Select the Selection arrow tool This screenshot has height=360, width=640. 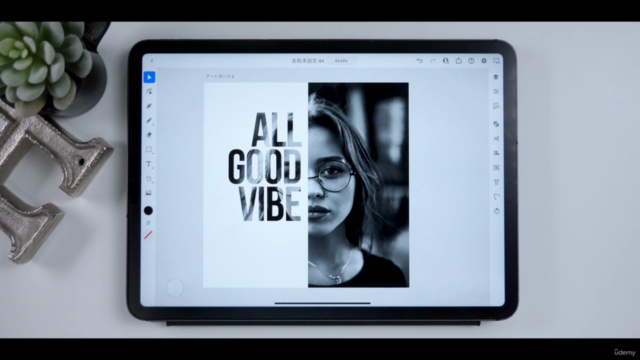tap(149, 77)
